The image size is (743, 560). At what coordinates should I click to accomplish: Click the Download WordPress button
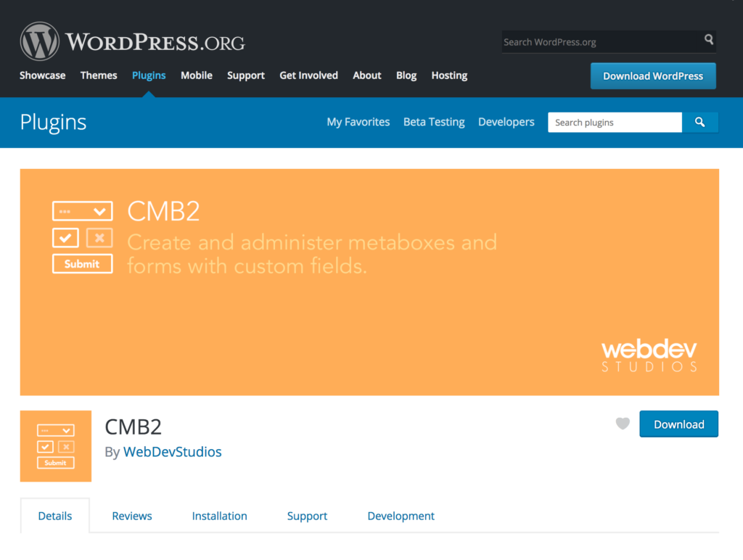[653, 76]
